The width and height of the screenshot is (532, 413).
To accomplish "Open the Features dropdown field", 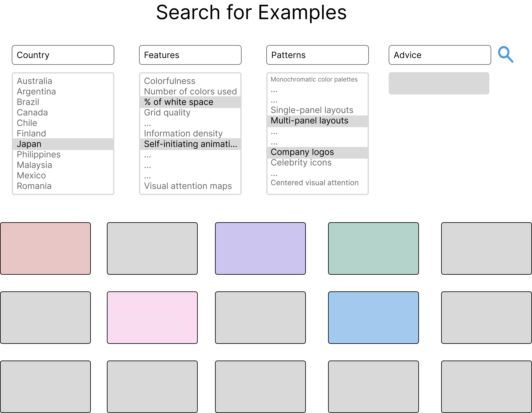I will point(190,55).
